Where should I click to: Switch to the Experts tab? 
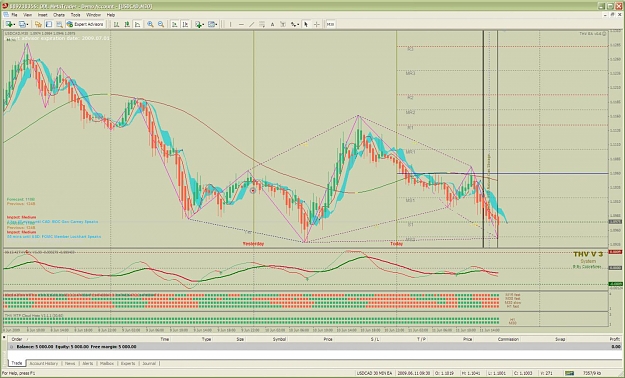point(128,363)
